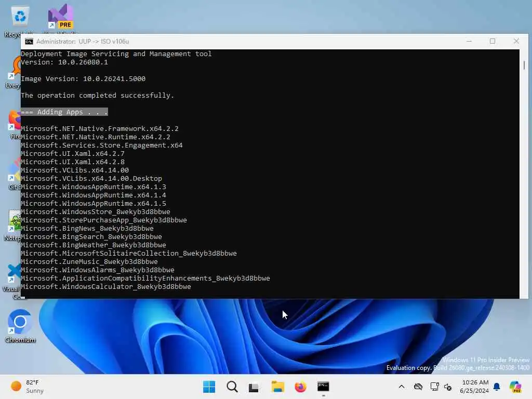Click "The operation completed successfully." text

pyautogui.click(x=97, y=96)
